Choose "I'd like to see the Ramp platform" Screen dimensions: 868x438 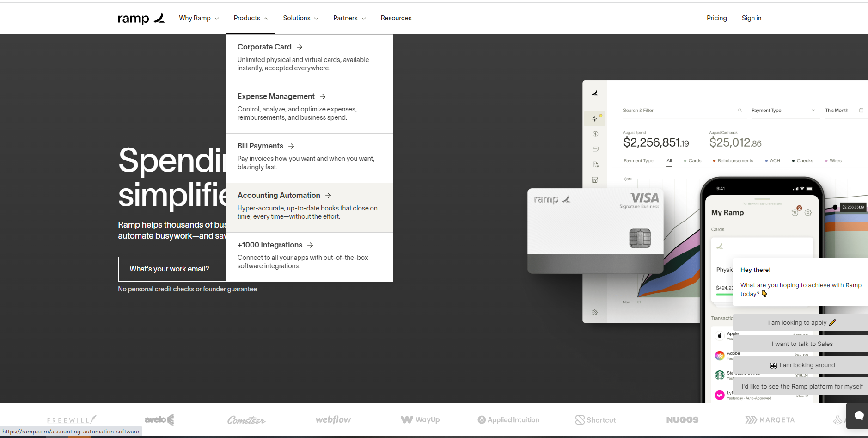801,387
